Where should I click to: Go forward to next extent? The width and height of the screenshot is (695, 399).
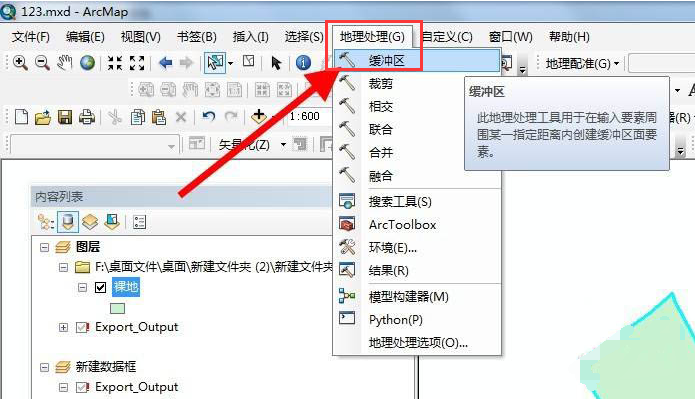186,63
